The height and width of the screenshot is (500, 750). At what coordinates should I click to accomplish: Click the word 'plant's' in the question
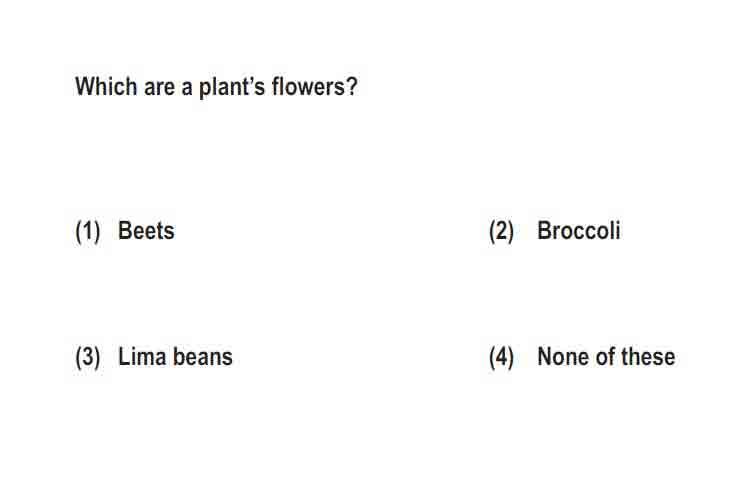pyautogui.click(x=232, y=88)
